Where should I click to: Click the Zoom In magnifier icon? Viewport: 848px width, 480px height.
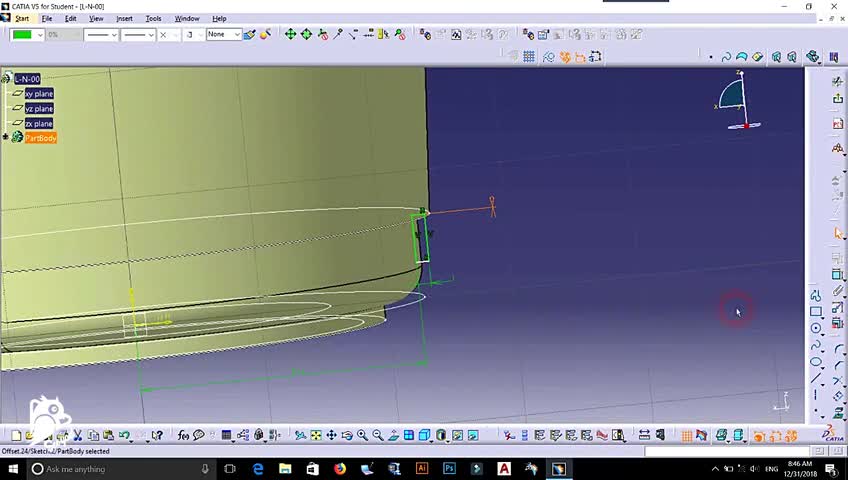(362, 435)
